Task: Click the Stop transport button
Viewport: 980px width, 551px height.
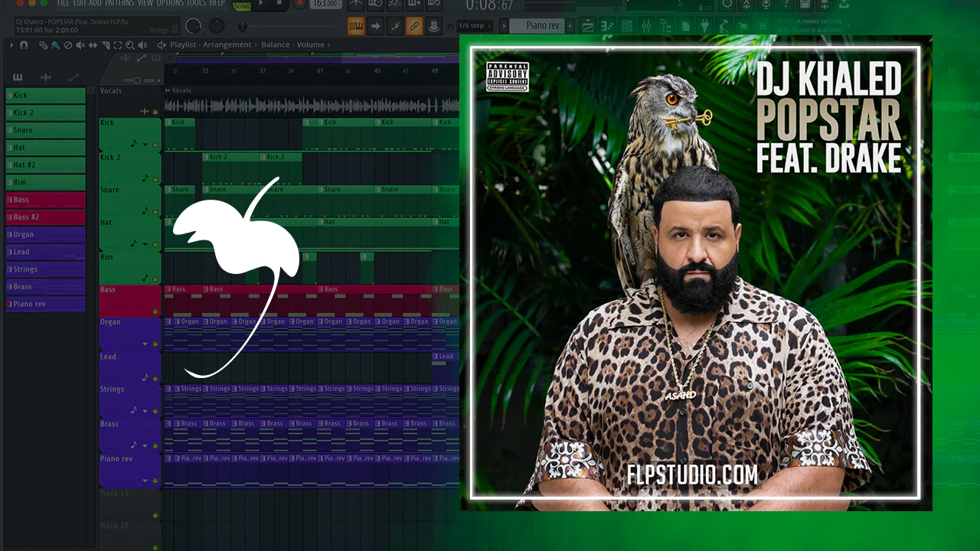Action: 279,4
